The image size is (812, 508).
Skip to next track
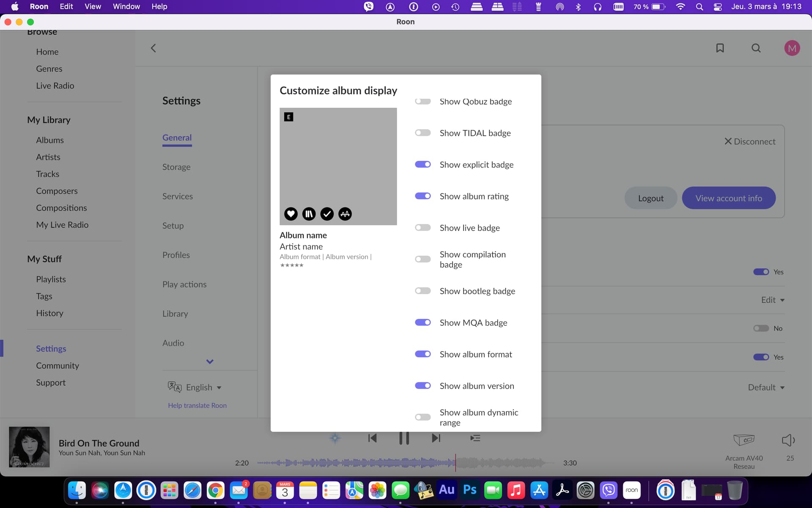tap(436, 438)
